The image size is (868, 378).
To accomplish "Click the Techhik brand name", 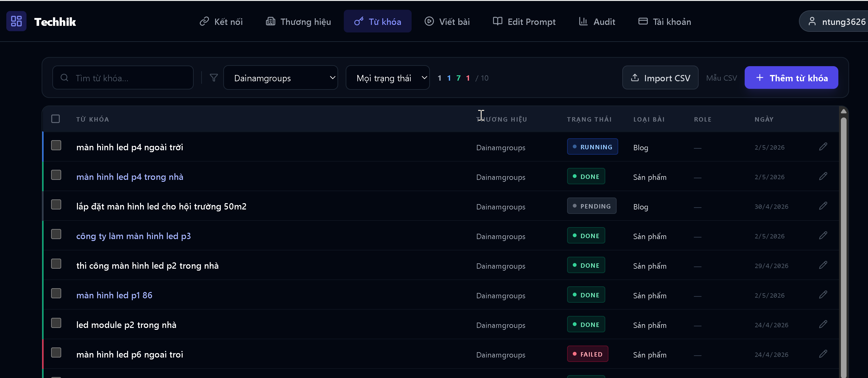I will 55,21.
